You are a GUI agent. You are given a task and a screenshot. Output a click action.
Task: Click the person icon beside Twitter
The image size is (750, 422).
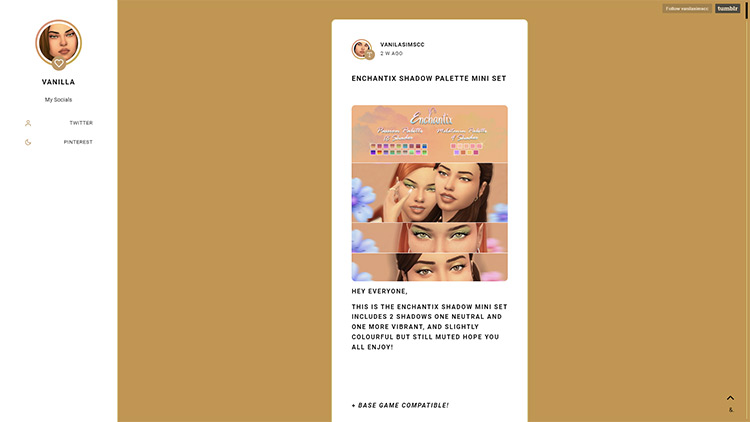(28, 123)
